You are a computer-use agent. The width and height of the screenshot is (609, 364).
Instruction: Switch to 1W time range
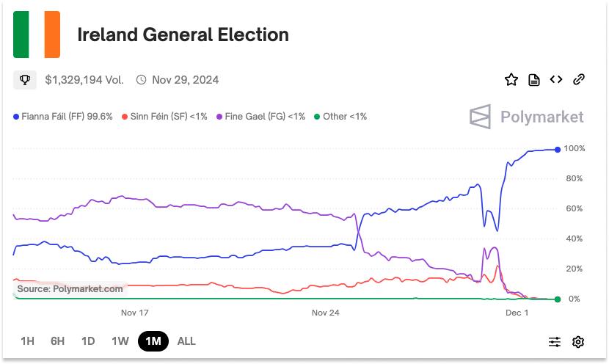pos(120,341)
